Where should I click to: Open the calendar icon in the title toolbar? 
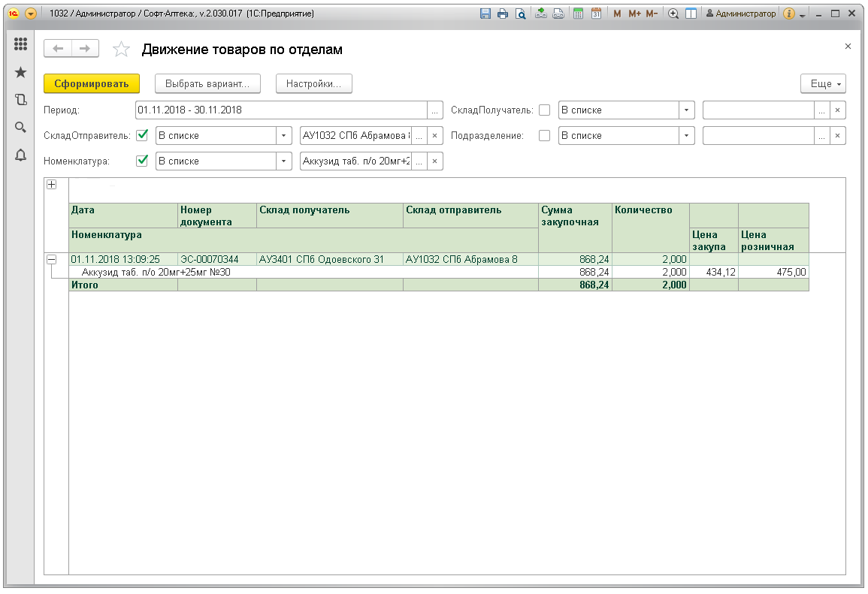596,14
